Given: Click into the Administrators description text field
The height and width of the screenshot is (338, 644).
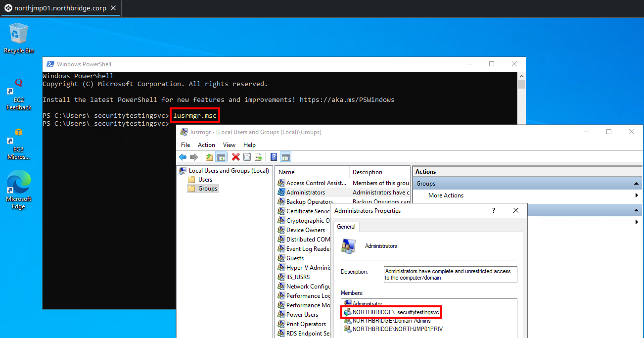Looking at the screenshot, I should 451,275.
